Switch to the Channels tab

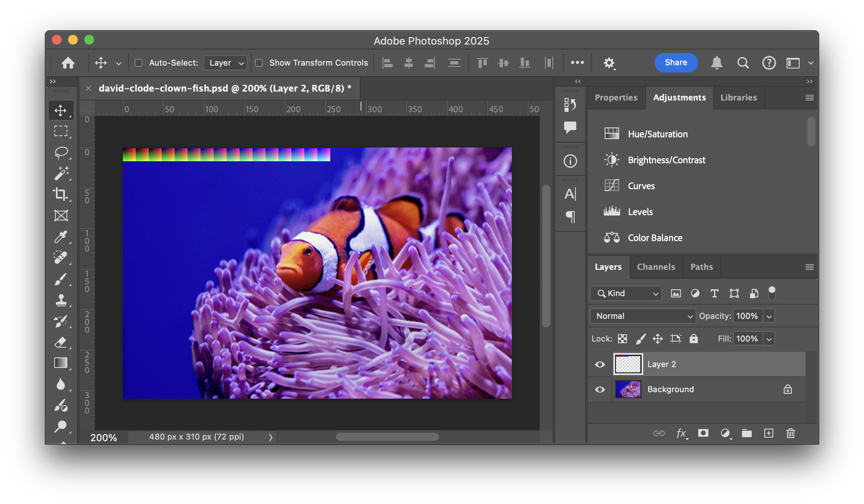[x=656, y=267]
